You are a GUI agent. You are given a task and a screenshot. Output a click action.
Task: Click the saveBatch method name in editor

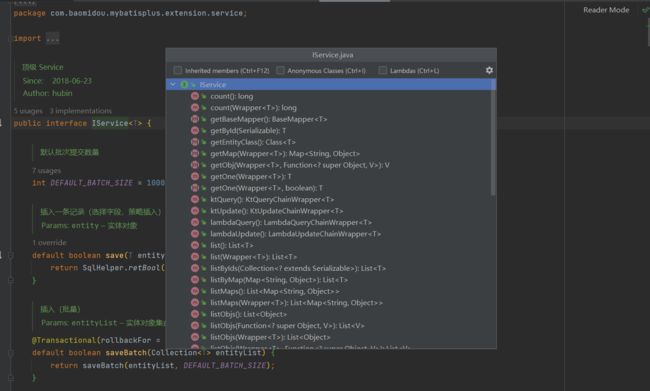click(126, 353)
